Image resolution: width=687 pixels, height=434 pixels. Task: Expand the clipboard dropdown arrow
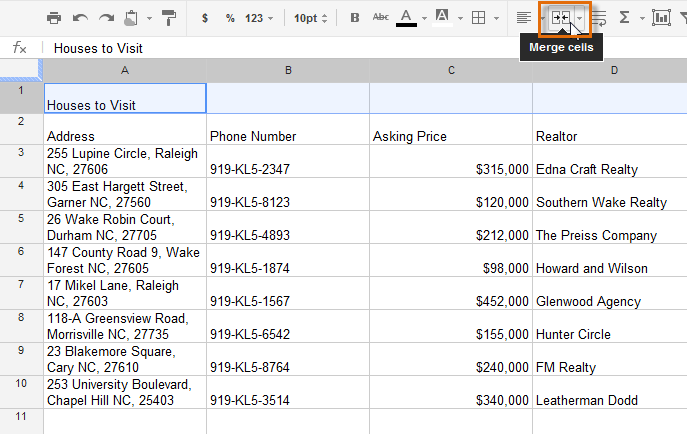pyautogui.click(x=149, y=18)
